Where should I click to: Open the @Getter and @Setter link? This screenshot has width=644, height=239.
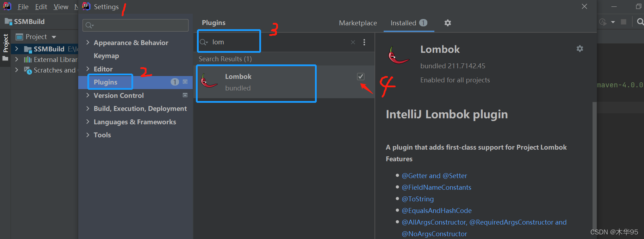pos(434,176)
